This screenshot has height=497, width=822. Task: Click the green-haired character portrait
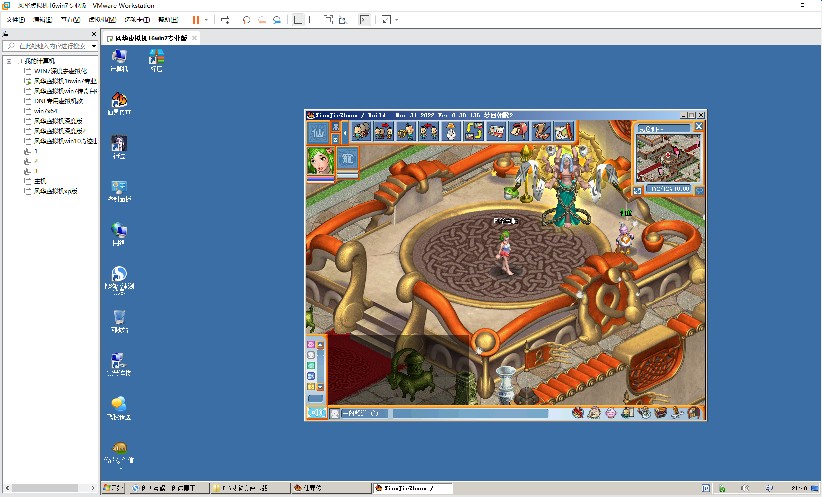click(320, 161)
